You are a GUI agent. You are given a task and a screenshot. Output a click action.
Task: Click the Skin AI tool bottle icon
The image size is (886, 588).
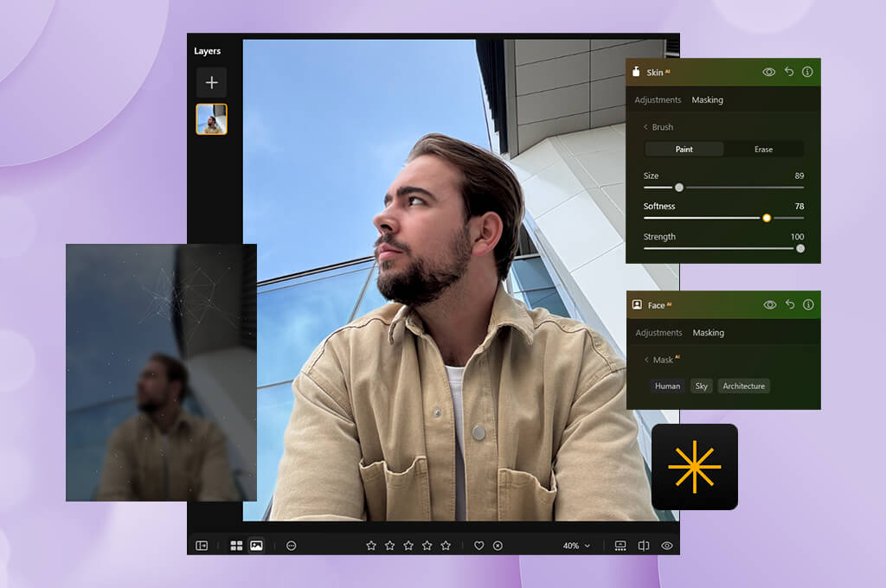pos(636,71)
